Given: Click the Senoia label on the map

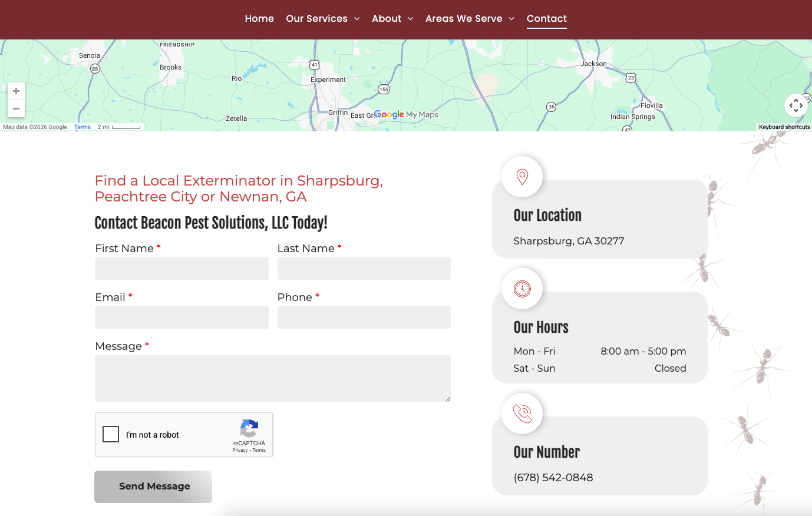Looking at the screenshot, I should [90, 55].
